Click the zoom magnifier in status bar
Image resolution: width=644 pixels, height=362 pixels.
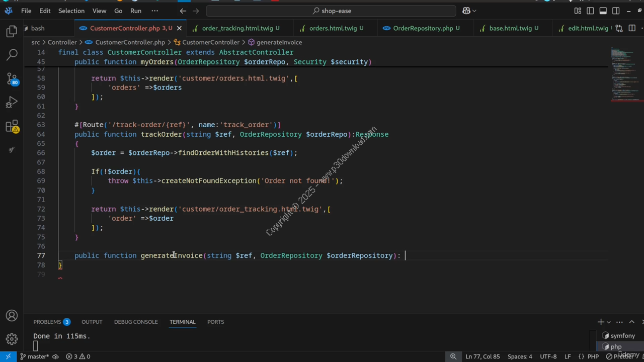(453, 356)
